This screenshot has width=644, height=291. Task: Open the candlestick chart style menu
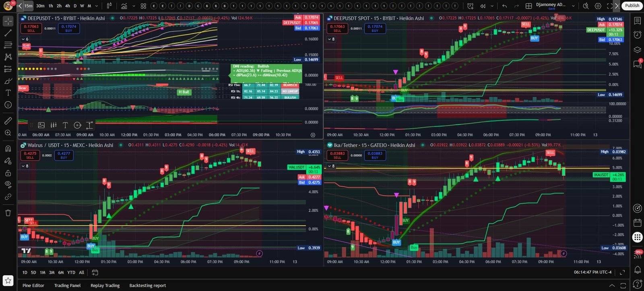pyautogui.click(x=109, y=6)
